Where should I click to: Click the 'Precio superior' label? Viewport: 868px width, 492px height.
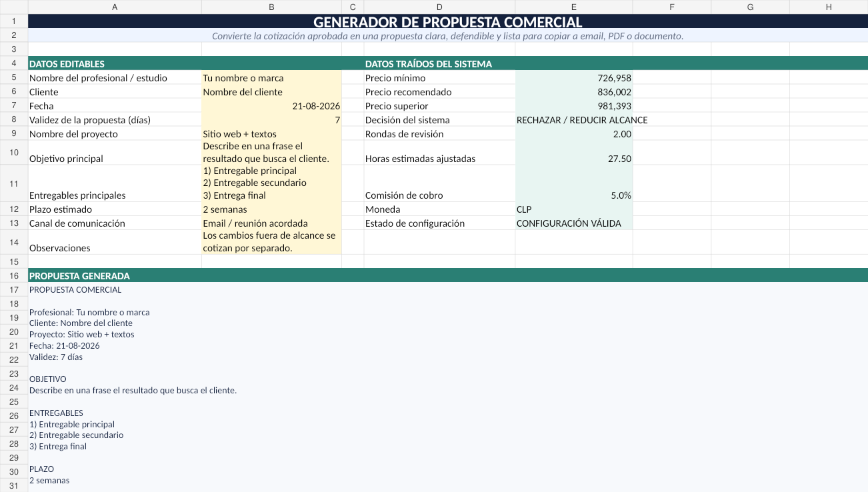[397, 106]
